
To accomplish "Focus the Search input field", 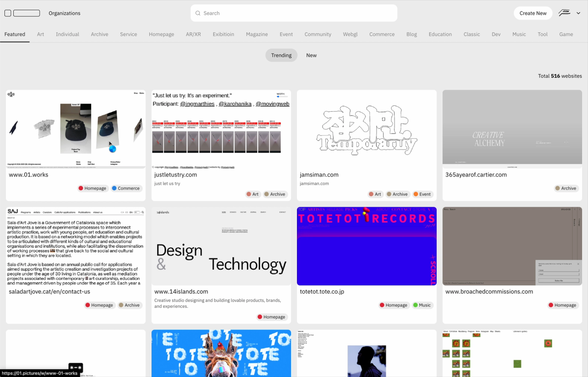I will (294, 13).
